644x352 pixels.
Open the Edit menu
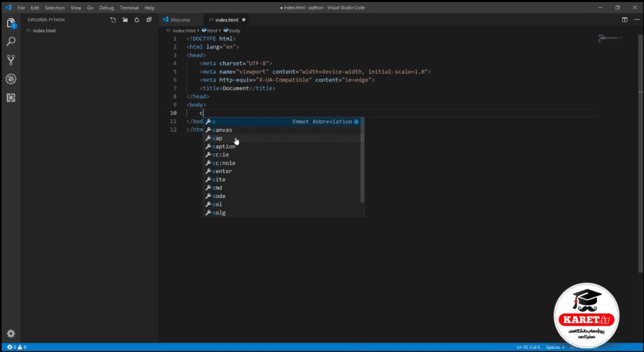click(35, 8)
